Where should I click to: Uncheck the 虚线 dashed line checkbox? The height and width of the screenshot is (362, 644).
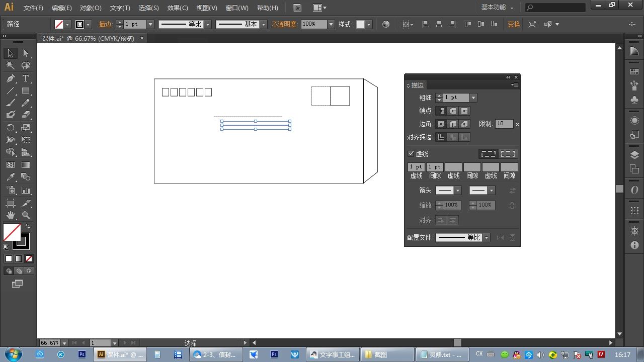411,154
